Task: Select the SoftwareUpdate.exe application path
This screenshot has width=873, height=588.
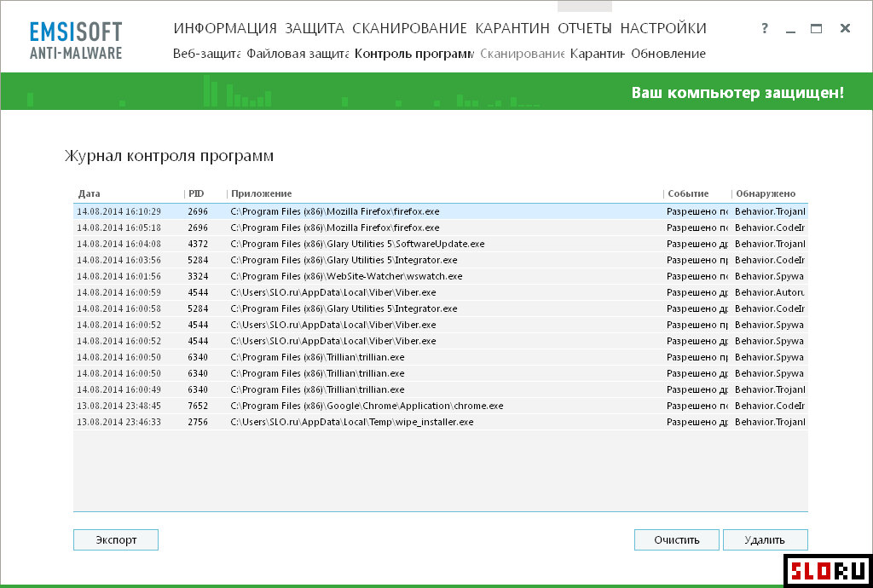Action: [x=357, y=244]
